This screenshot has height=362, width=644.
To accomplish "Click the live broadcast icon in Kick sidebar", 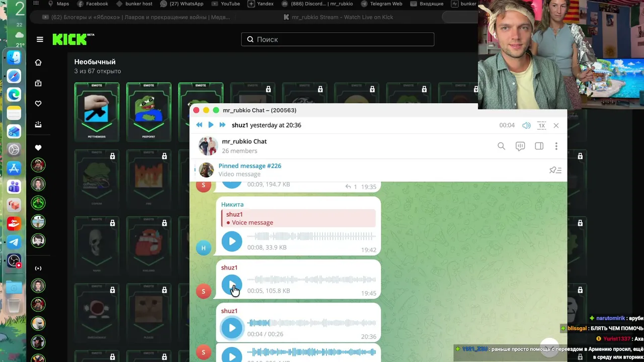I will [x=38, y=268].
